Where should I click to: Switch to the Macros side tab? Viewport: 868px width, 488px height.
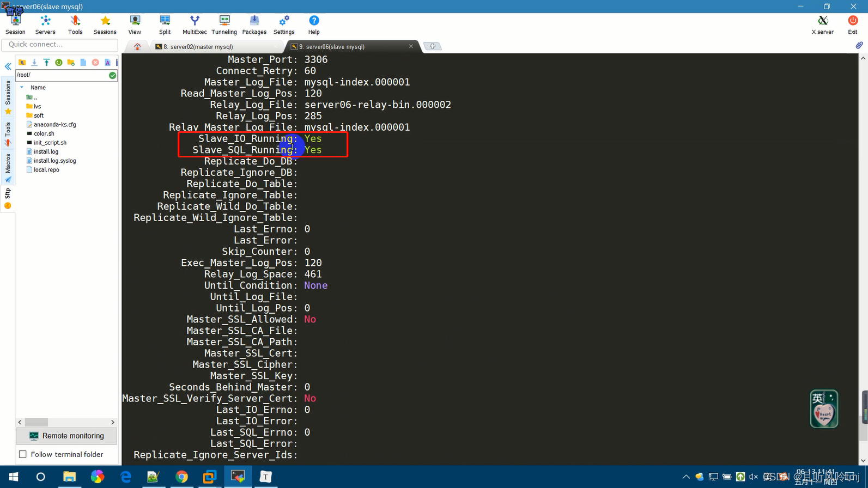[8, 168]
